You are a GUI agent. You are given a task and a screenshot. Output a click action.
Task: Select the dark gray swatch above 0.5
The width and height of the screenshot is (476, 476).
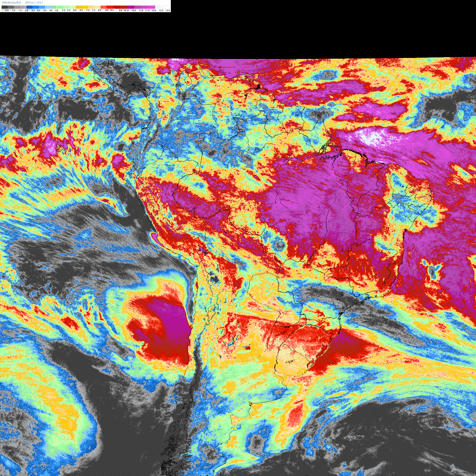(4, 7)
